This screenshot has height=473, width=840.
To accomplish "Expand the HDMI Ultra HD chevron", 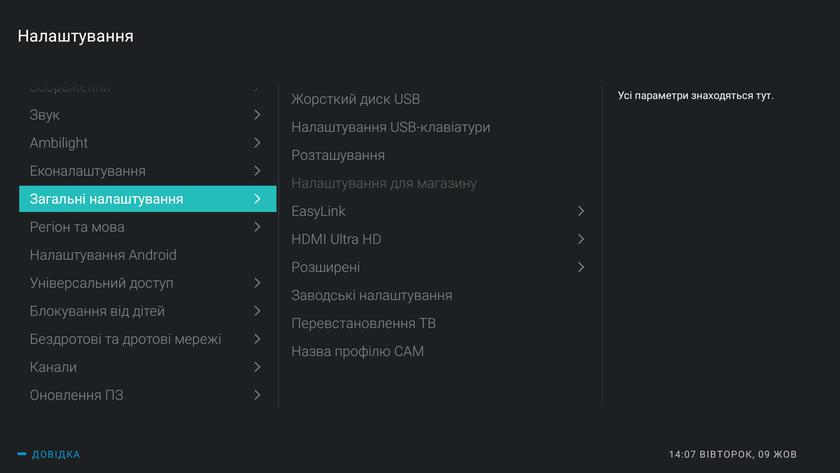I will tap(581, 239).
